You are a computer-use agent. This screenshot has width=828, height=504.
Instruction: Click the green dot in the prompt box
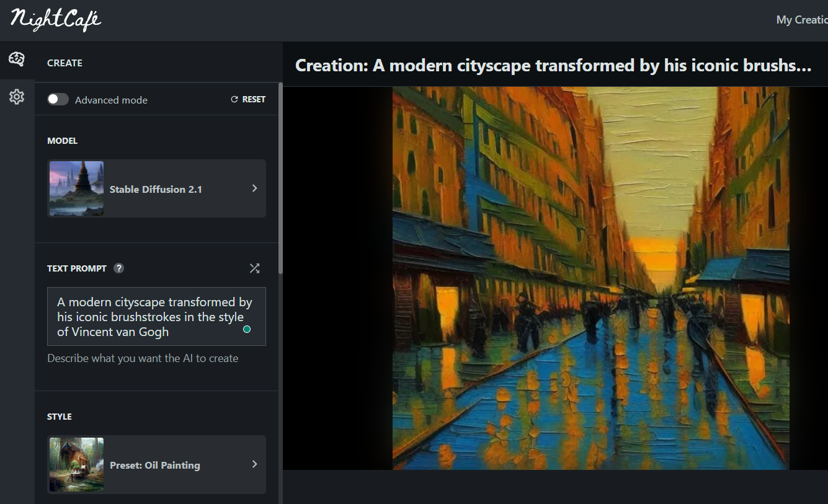pyautogui.click(x=247, y=329)
